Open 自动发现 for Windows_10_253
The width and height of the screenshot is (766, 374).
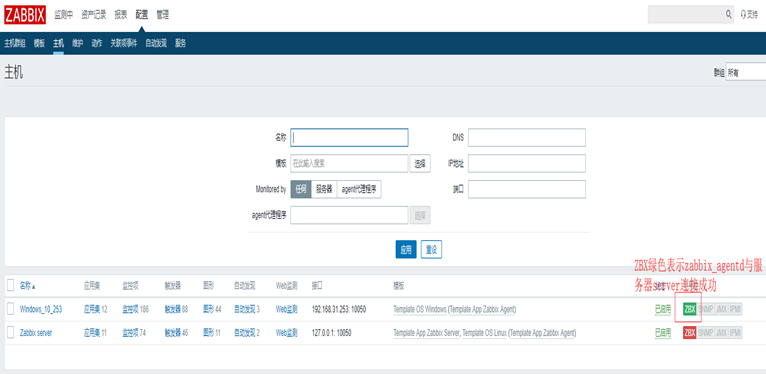244,309
